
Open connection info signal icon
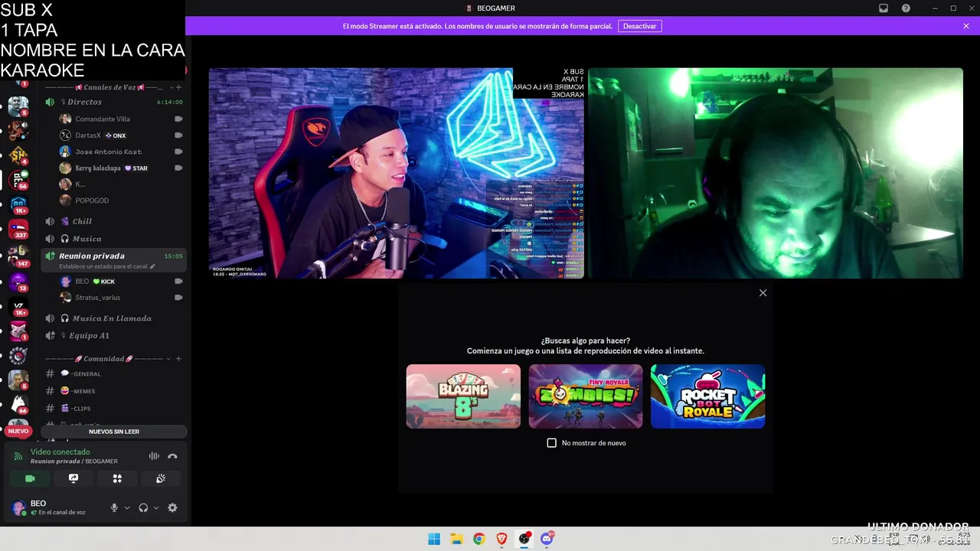point(18,456)
